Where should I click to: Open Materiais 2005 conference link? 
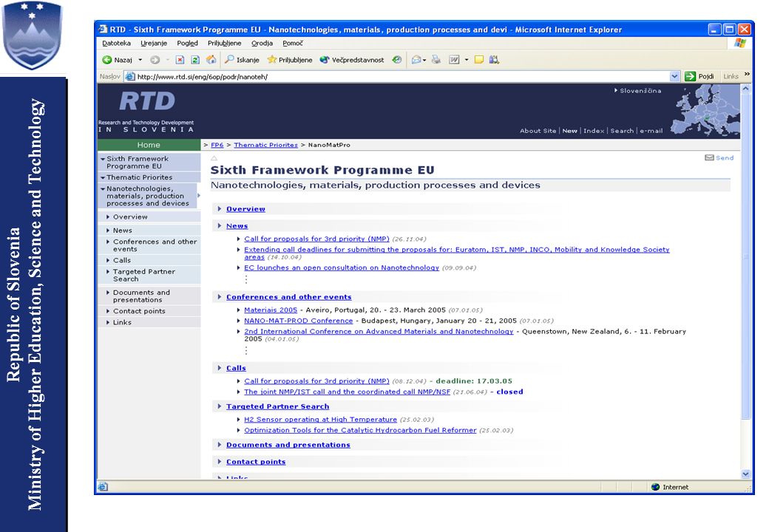tap(271, 310)
